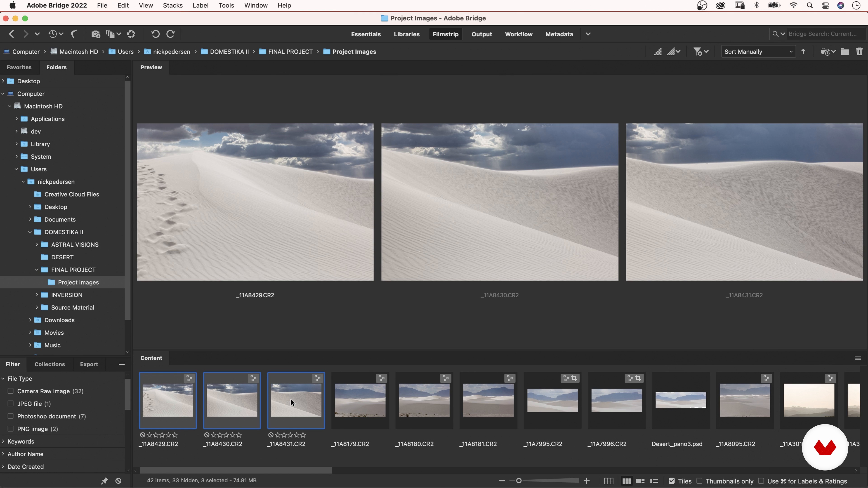Screen dimensions: 868x488
Task: Select the Source Material folder
Action: point(72,307)
